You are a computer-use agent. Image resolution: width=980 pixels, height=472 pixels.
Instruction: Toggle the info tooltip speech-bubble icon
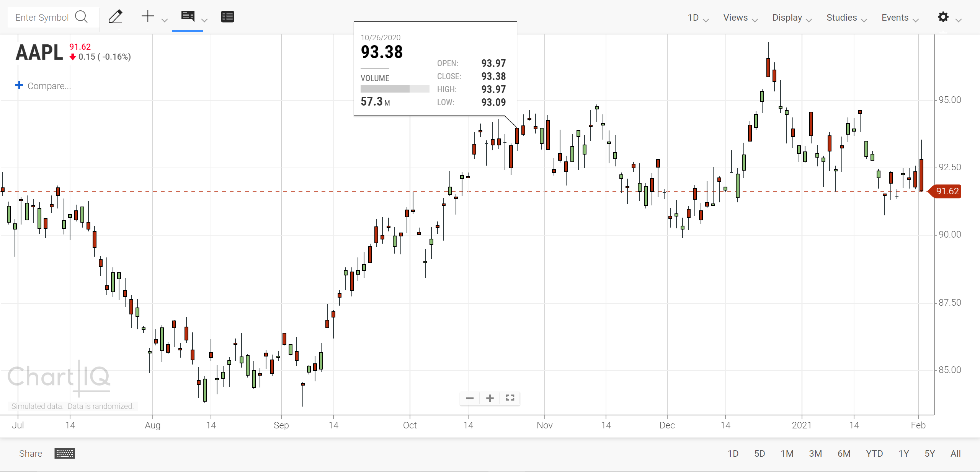(x=188, y=16)
